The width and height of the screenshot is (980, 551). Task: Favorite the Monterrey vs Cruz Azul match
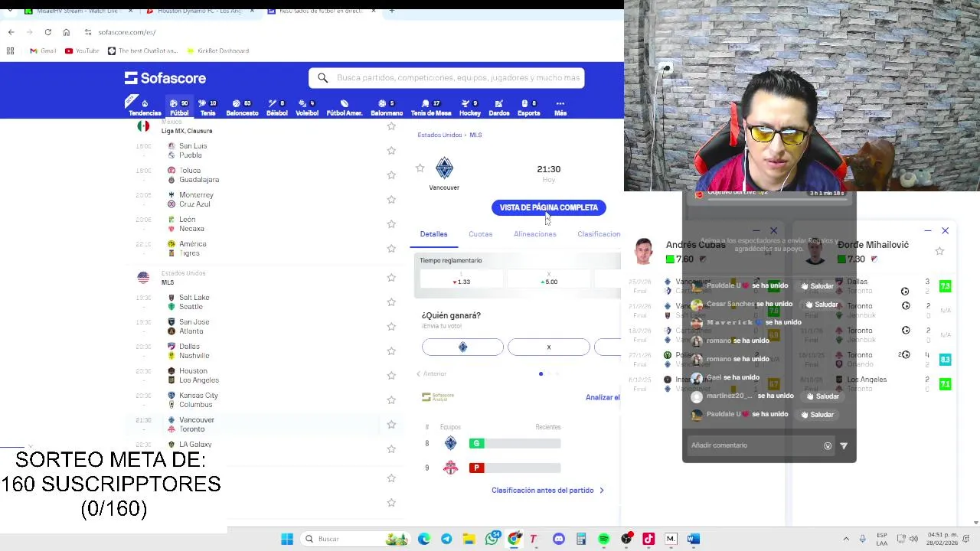[x=391, y=200]
